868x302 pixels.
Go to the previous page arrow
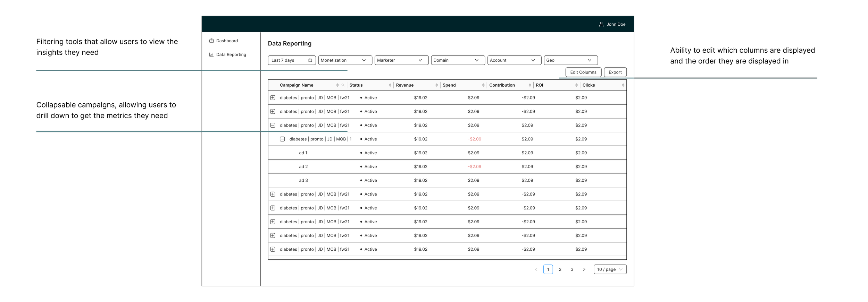coord(536,269)
